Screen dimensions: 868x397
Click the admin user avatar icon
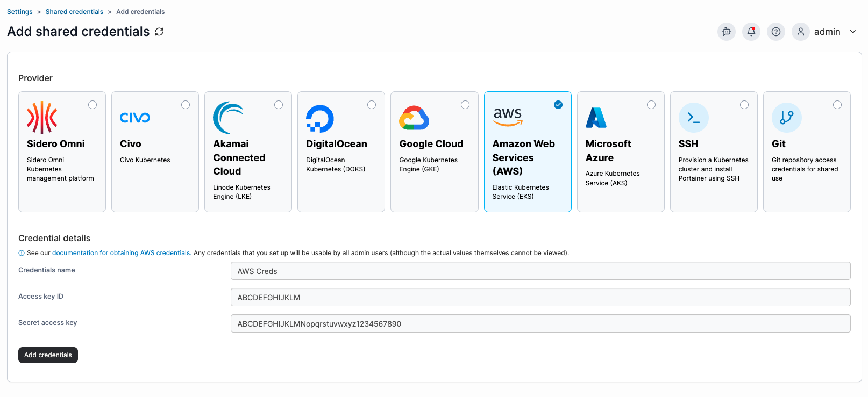click(800, 32)
